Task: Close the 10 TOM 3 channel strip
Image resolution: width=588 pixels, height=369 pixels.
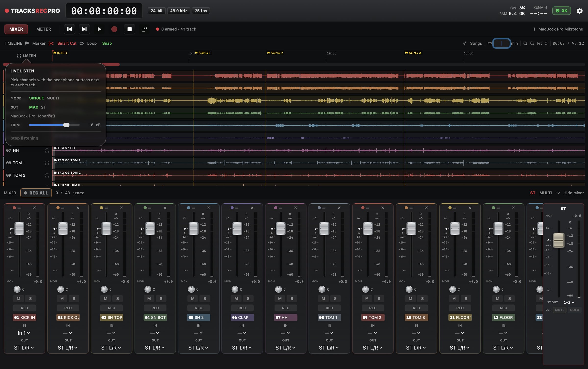Action: (426, 208)
